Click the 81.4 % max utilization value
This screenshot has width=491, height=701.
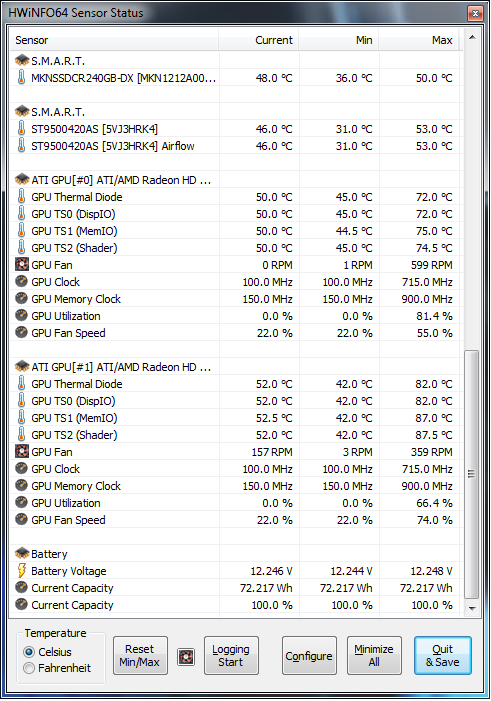coord(434,316)
